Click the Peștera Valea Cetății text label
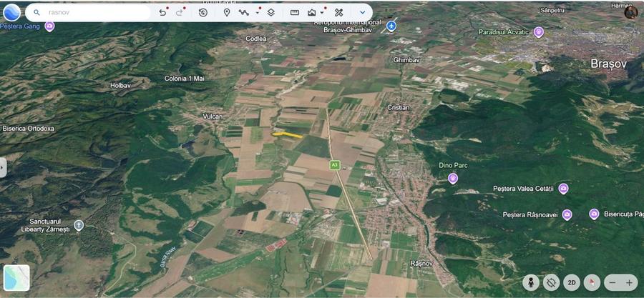This screenshot has width=644, height=298. (x=524, y=189)
